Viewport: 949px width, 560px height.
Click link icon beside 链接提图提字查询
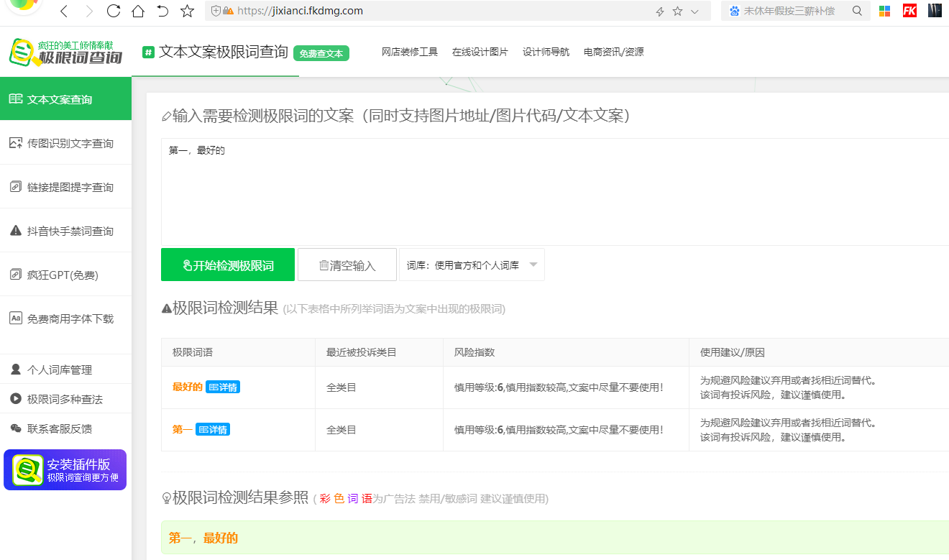tap(15, 187)
